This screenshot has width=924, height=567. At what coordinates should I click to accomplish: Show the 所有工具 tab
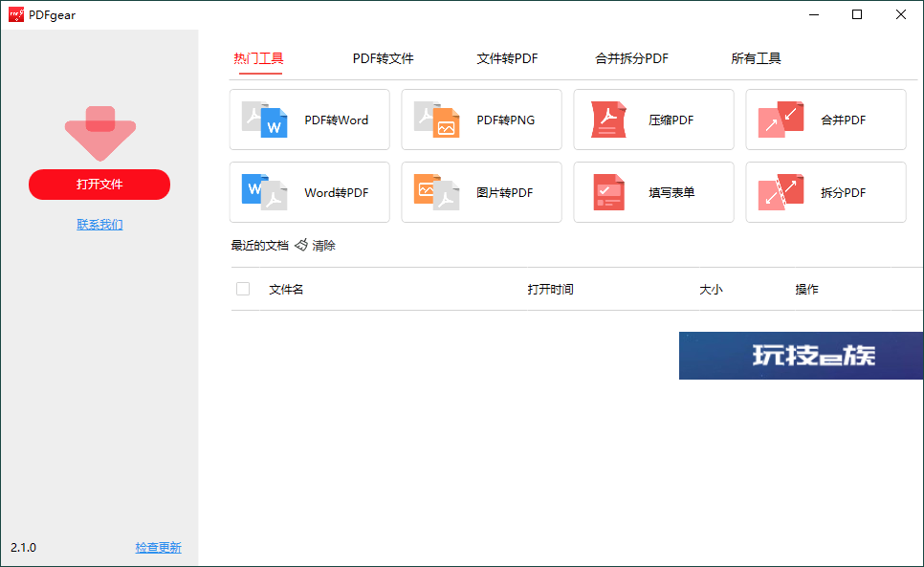(756, 58)
